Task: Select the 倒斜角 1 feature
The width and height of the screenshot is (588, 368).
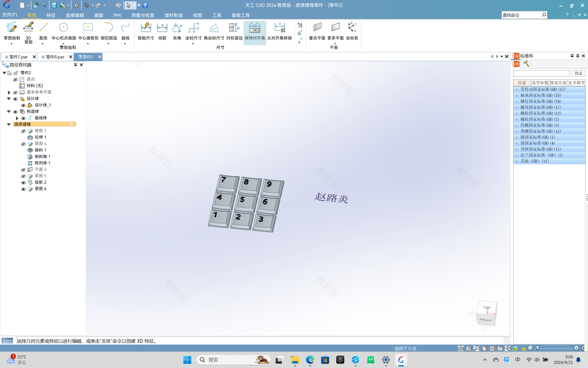Action: click(42, 156)
